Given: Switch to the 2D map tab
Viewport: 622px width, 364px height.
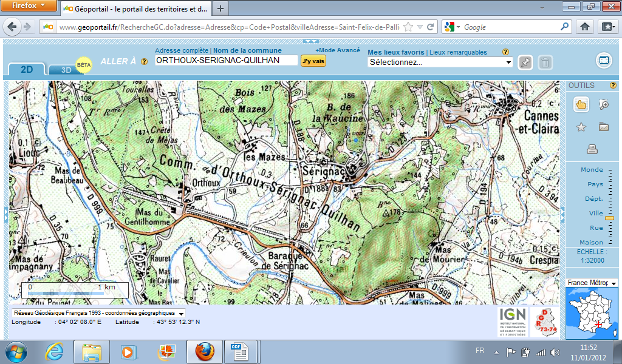Looking at the screenshot, I should [x=27, y=69].
